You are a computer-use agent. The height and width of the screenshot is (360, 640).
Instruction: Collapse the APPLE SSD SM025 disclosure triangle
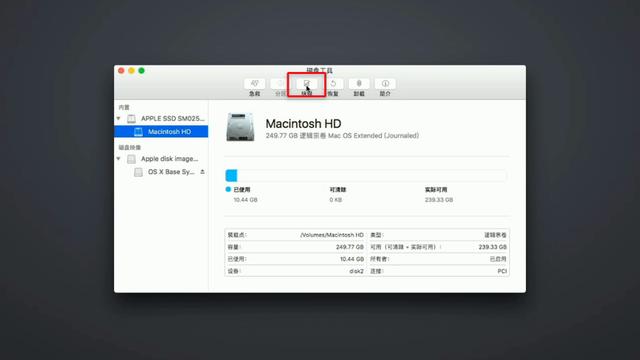tap(118, 118)
